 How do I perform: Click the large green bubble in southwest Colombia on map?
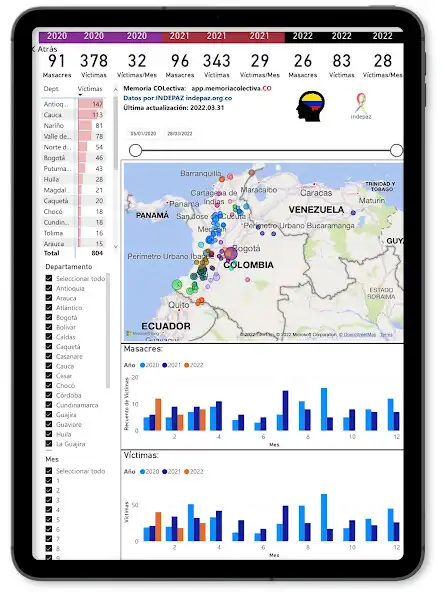[177, 285]
